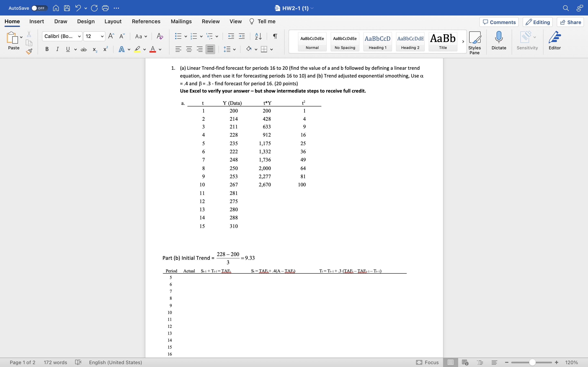
Task: Click the Share button
Action: point(570,22)
